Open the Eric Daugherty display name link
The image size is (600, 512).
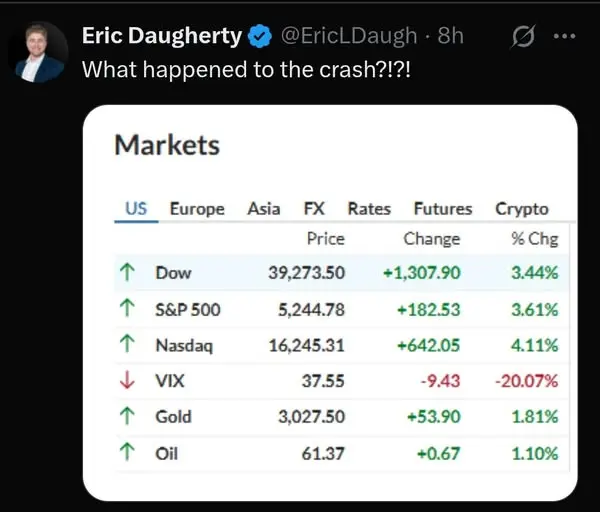(x=161, y=37)
